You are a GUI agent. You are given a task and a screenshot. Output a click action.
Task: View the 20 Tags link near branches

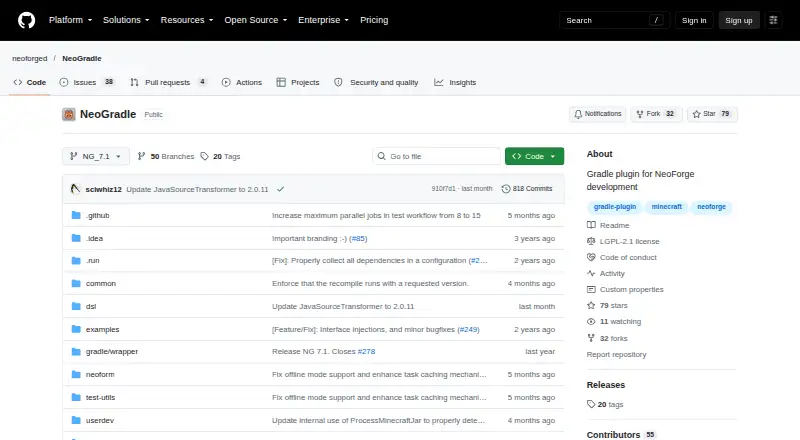(x=220, y=156)
